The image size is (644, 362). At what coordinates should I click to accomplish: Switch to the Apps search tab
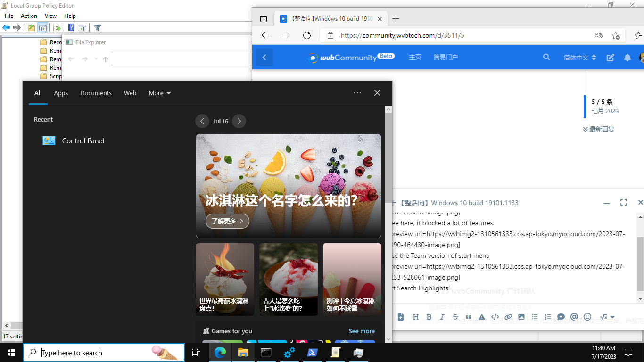click(61, 93)
